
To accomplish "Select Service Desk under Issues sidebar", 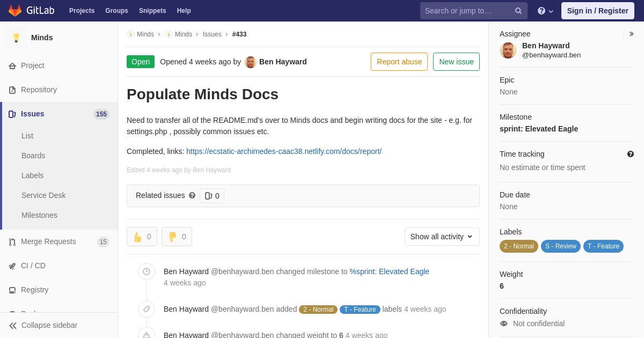I will click(x=43, y=195).
